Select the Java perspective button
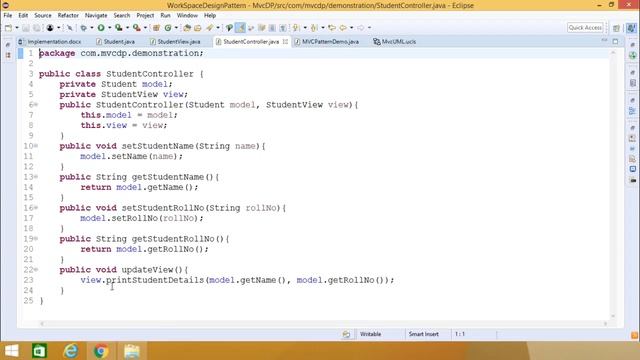 [631, 28]
